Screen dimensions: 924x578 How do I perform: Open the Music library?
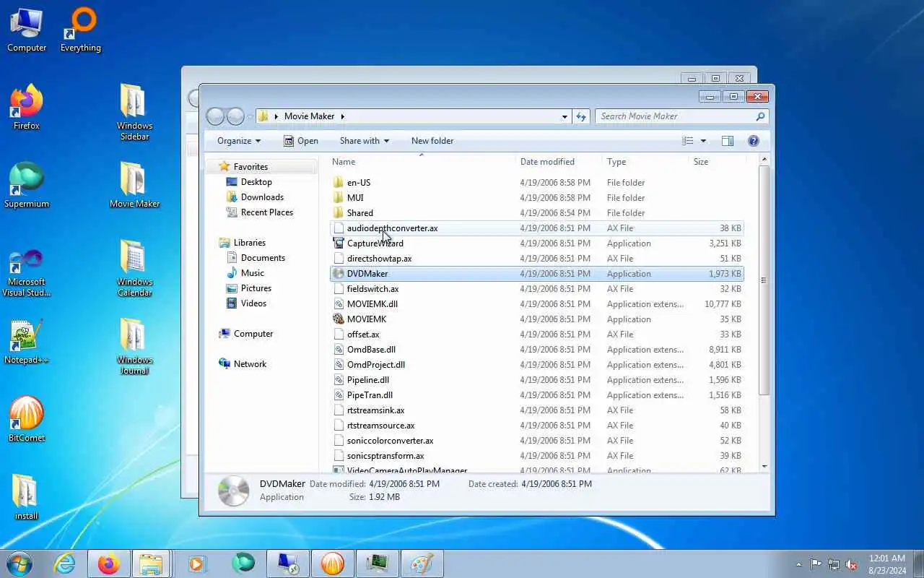click(x=252, y=273)
